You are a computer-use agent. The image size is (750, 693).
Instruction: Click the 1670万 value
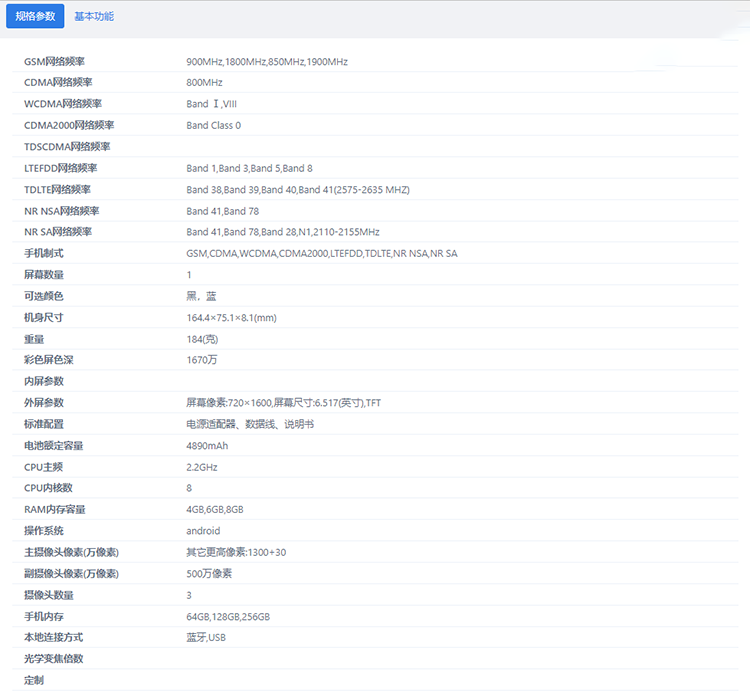pos(202,360)
